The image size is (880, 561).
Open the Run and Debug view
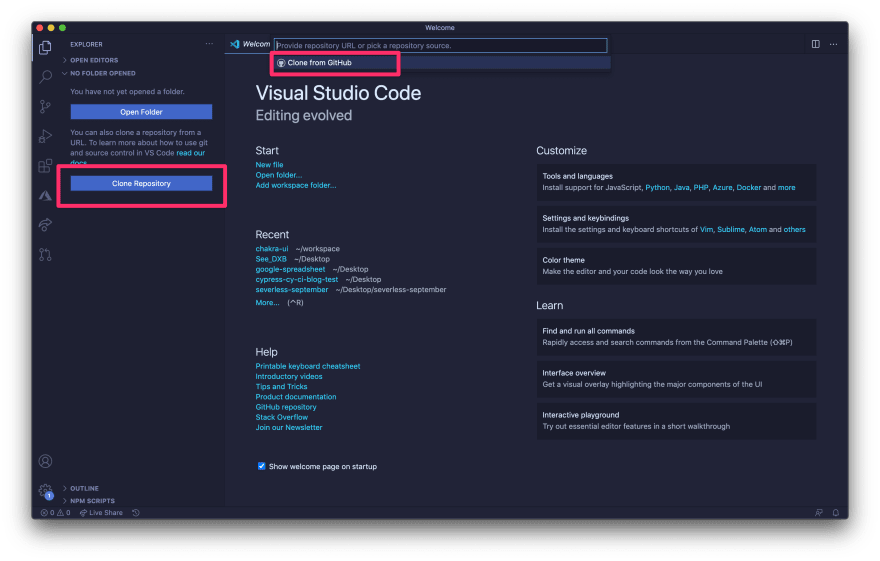pos(45,136)
